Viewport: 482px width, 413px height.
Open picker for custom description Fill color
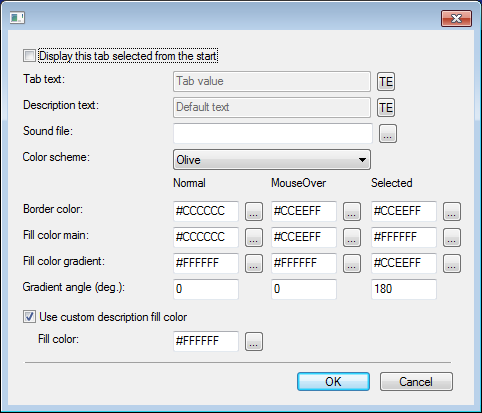254,341
